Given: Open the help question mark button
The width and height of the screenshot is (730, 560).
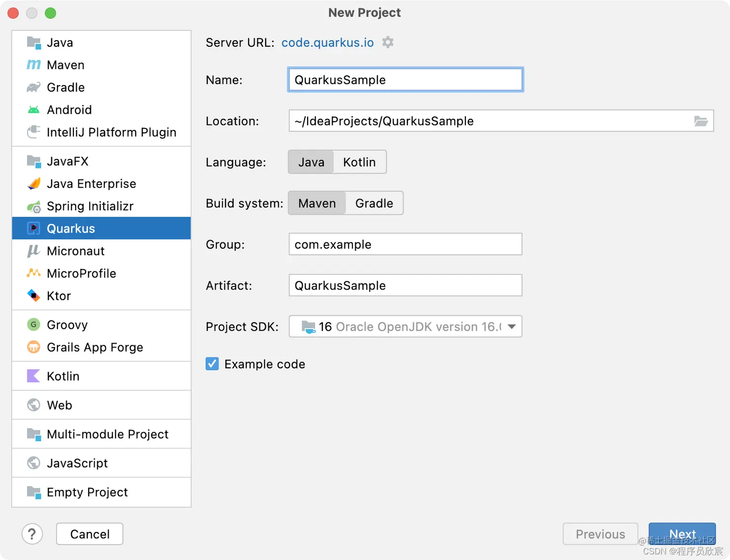Looking at the screenshot, I should pos(32,534).
